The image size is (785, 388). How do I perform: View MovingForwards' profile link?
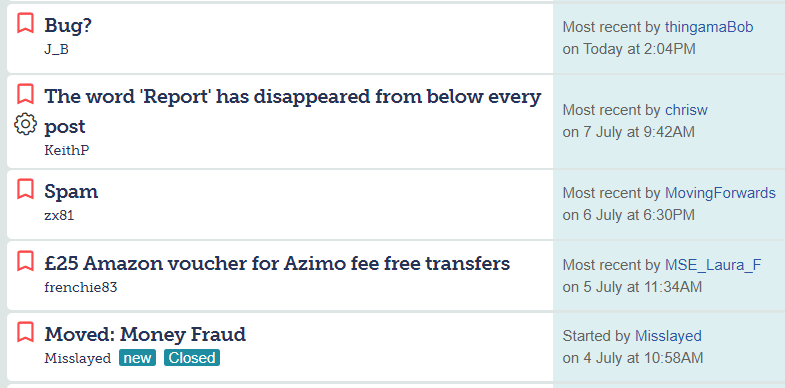click(x=720, y=193)
